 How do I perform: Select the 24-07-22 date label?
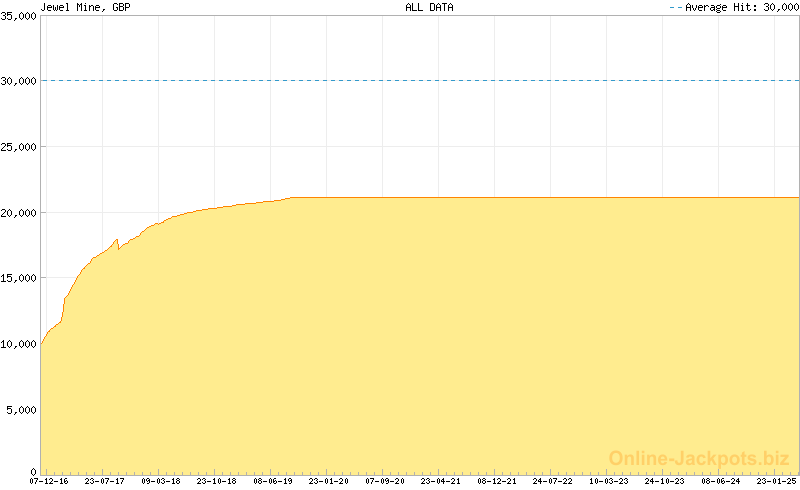click(553, 481)
